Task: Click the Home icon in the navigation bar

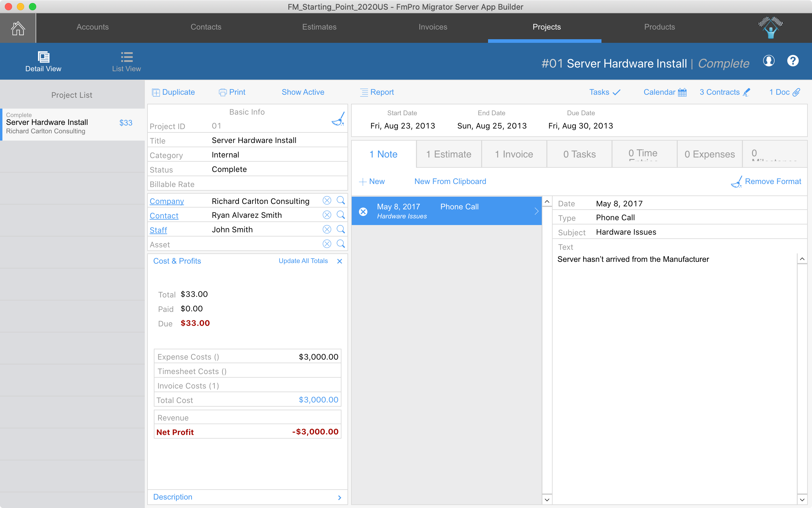Action: pos(18,28)
